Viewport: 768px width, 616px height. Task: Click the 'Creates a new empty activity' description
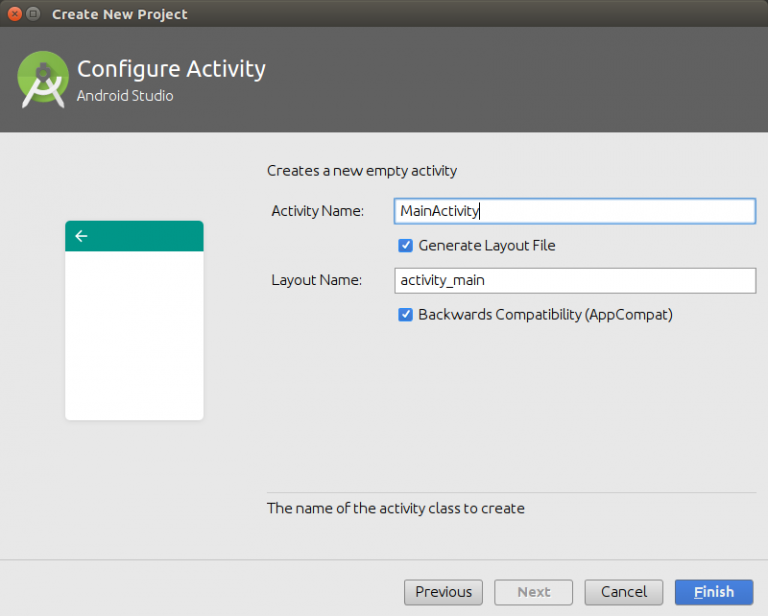pos(361,171)
